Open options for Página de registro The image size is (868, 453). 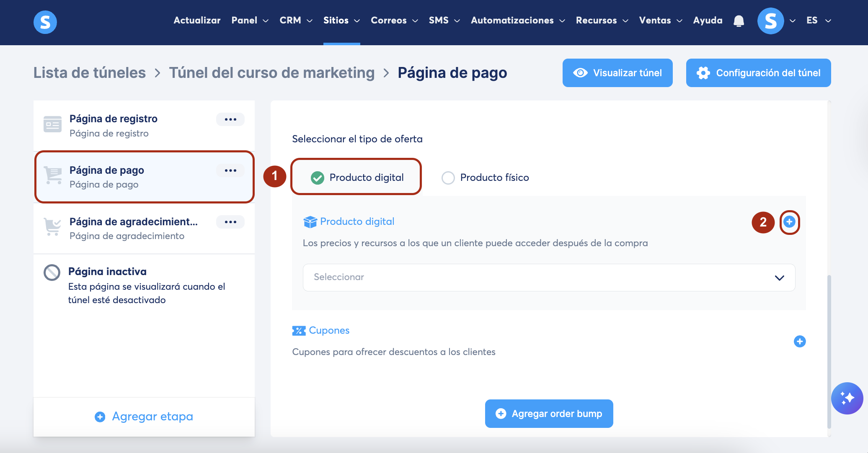click(x=230, y=119)
